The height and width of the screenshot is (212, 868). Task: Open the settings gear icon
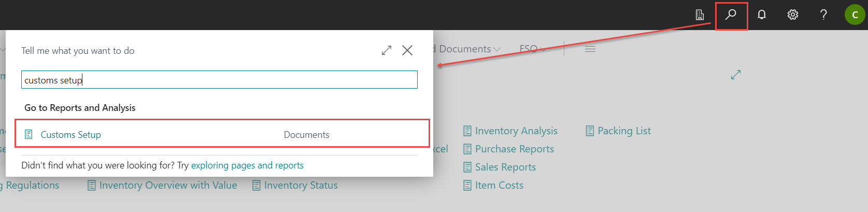[x=792, y=15]
